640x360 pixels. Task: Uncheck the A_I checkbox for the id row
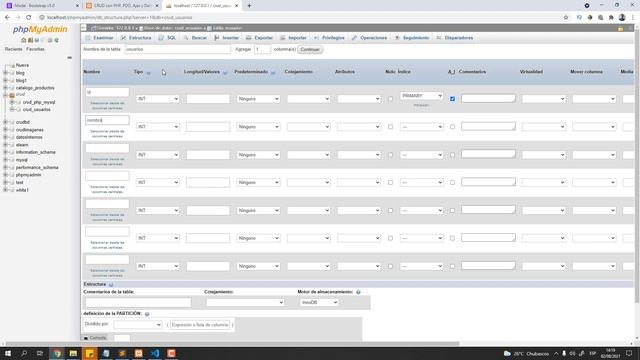pos(452,99)
